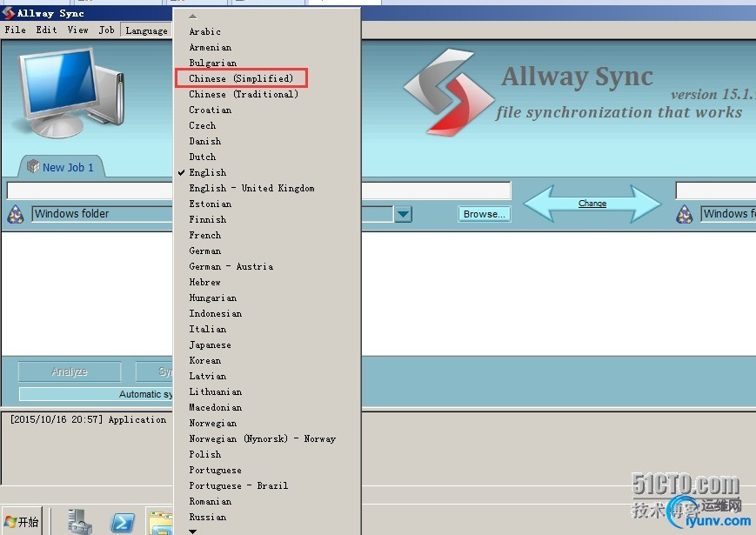Open the View menu
The width and height of the screenshot is (756, 535).
point(77,30)
